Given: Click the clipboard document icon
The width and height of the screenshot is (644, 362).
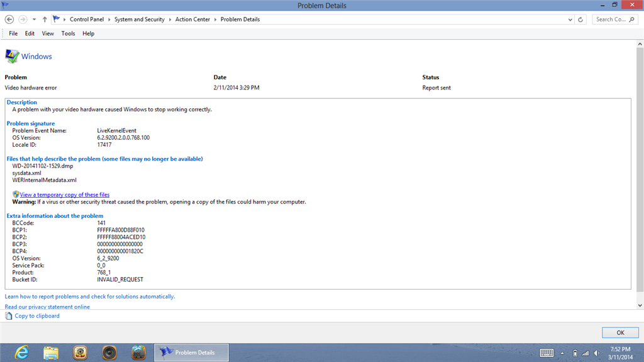Looking at the screenshot, I should click(9, 315).
